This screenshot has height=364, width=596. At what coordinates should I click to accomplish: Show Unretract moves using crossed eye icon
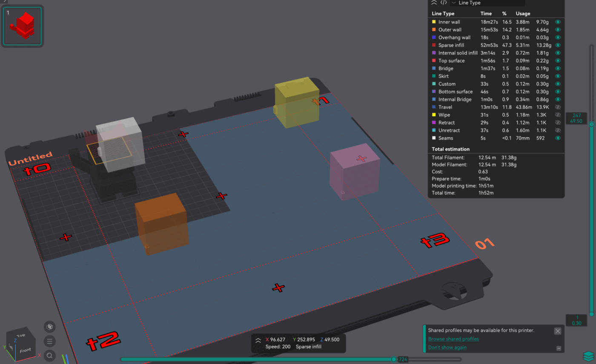[x=558, y=130]
